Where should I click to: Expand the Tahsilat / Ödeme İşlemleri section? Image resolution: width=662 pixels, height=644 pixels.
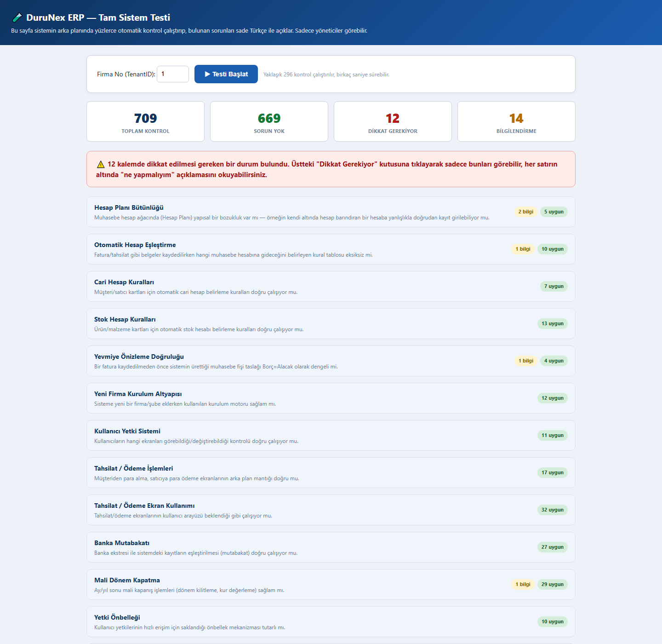pyautogui.click(x=331, y=473)
